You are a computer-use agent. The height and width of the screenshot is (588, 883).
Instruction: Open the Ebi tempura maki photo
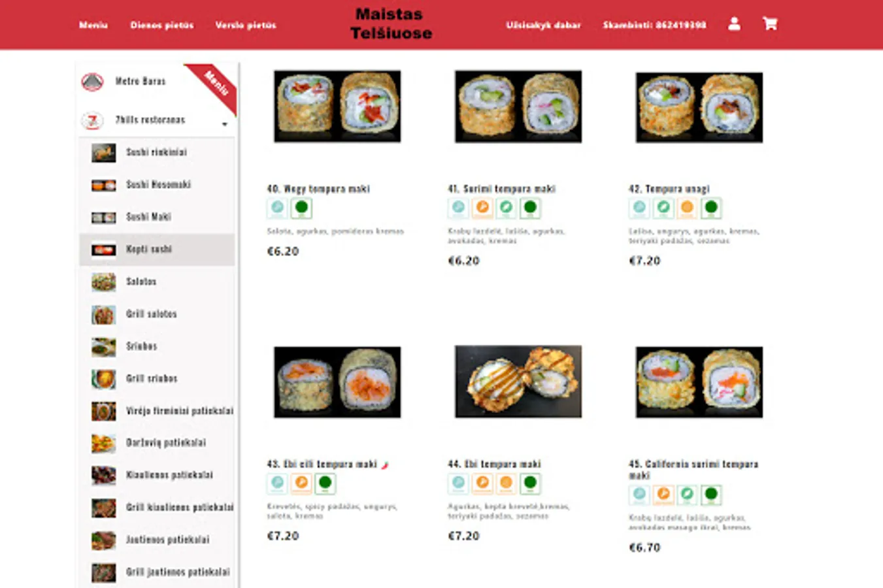pos(518,382)
